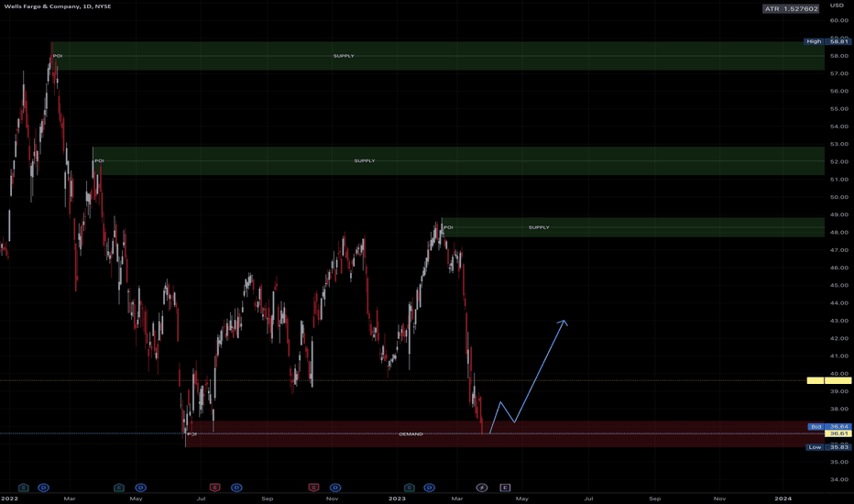The image size is (854, 504).
Task: Select the POI label in the demand zone
Action: [192, 434]
